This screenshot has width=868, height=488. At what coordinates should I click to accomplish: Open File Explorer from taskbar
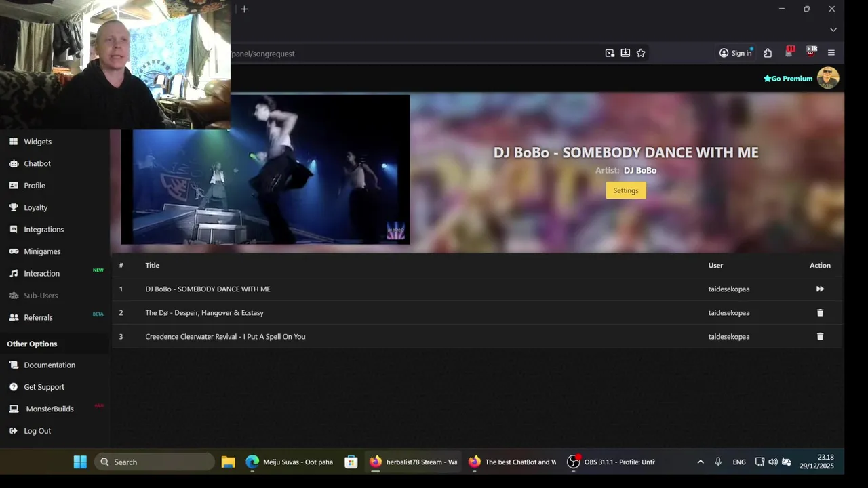(228, 462)
